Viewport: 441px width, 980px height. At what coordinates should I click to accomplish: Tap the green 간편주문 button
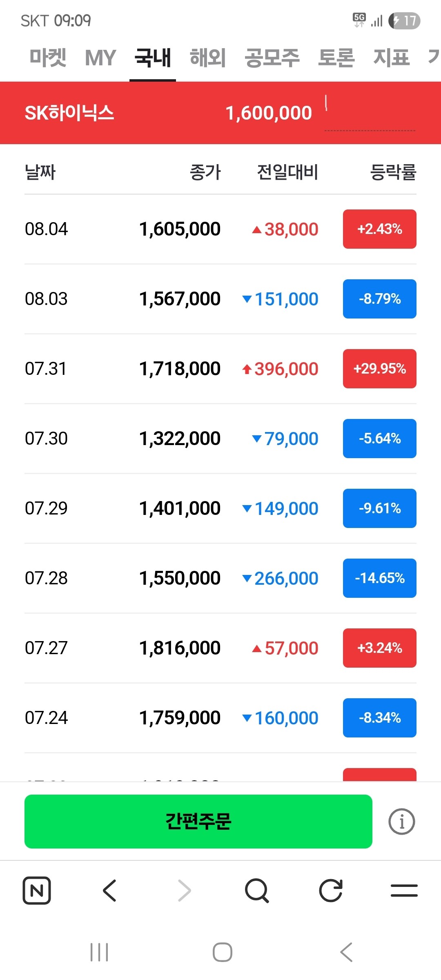tap(198, 822)
